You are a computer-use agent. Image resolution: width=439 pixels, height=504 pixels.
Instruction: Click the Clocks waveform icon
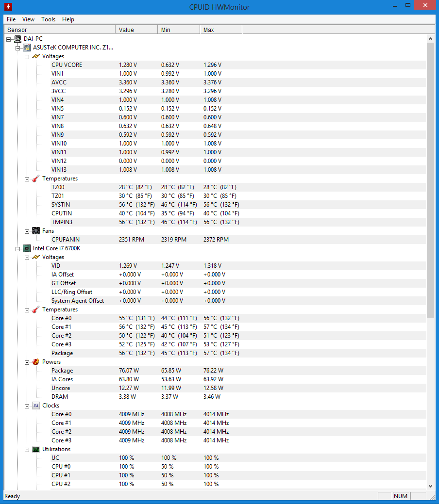coord(36,406)
